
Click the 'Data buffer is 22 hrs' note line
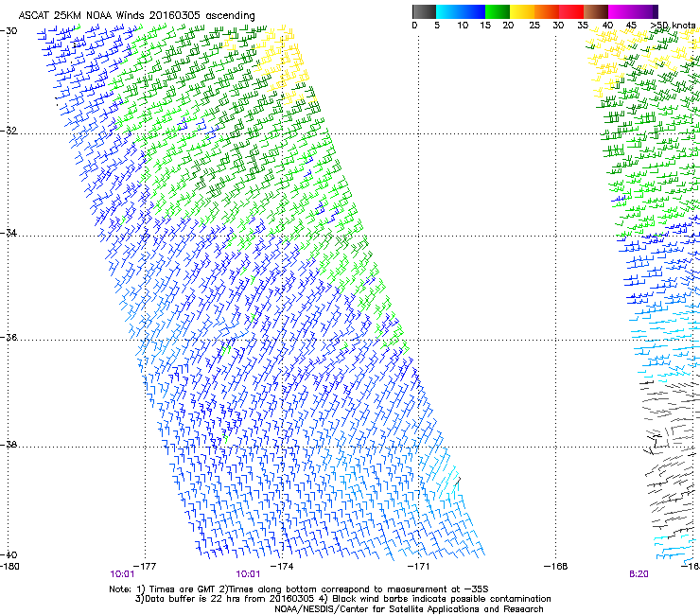point(342,599)
